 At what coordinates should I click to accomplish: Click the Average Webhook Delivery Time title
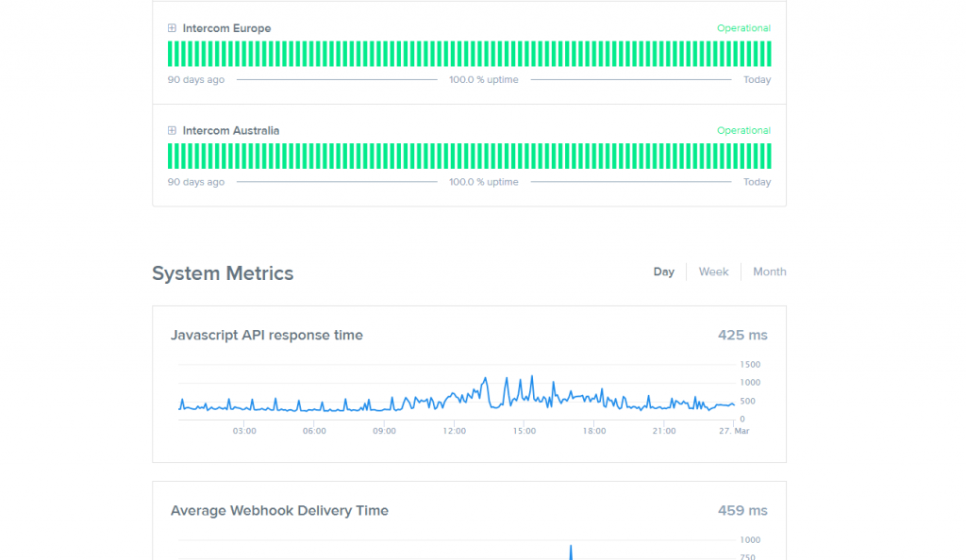tap(279, 510)
